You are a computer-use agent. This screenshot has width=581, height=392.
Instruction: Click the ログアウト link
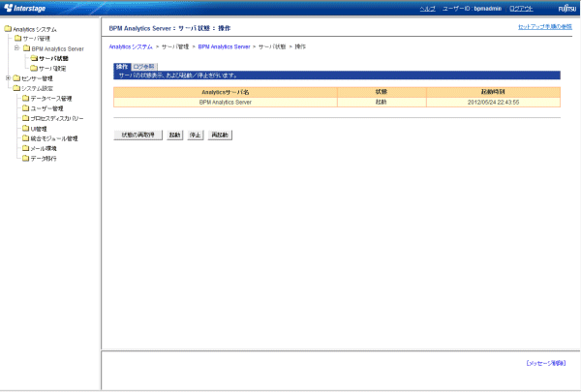pyautogui.click(x=521, y=9)
